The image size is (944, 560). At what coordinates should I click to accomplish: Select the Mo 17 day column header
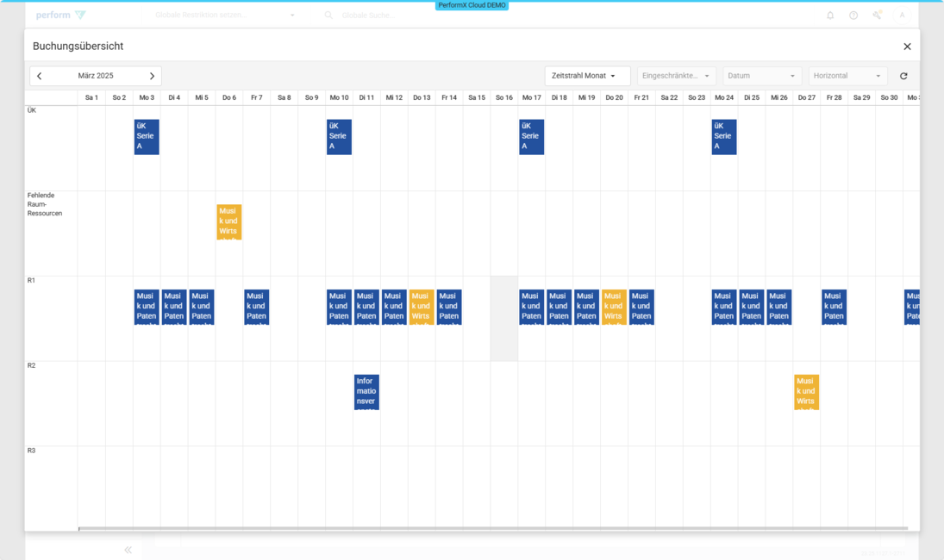pos(531,97)
